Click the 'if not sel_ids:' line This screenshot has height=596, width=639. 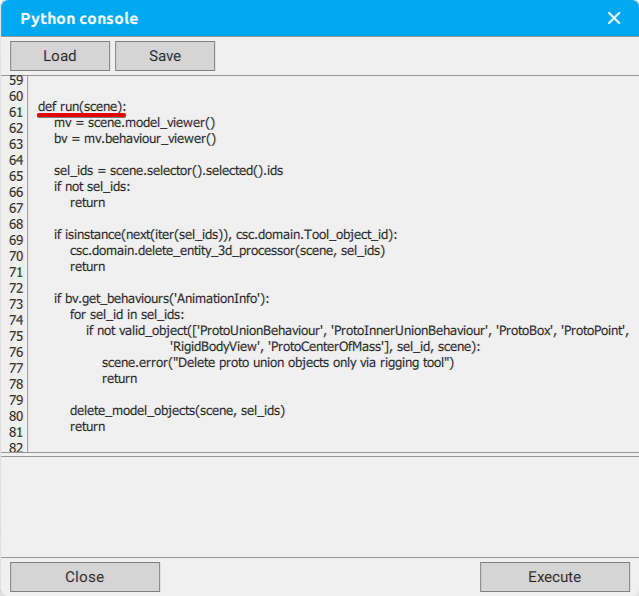[92, 187]
